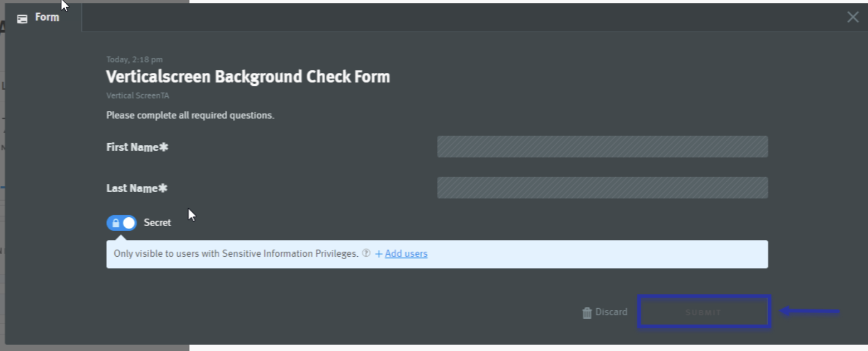Click the Secret label next to toggle
The width and height of the screenshot is (868, 351).
point(157,223)
